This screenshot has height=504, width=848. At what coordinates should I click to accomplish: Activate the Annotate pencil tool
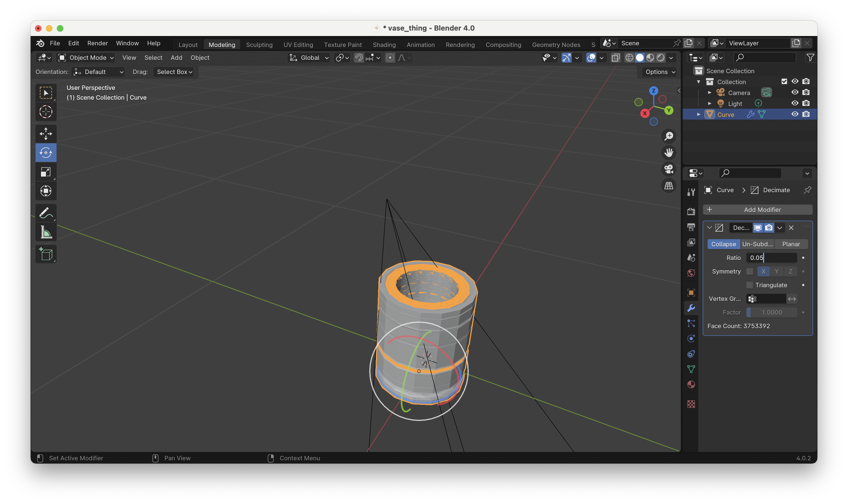[x=46, y=213]
